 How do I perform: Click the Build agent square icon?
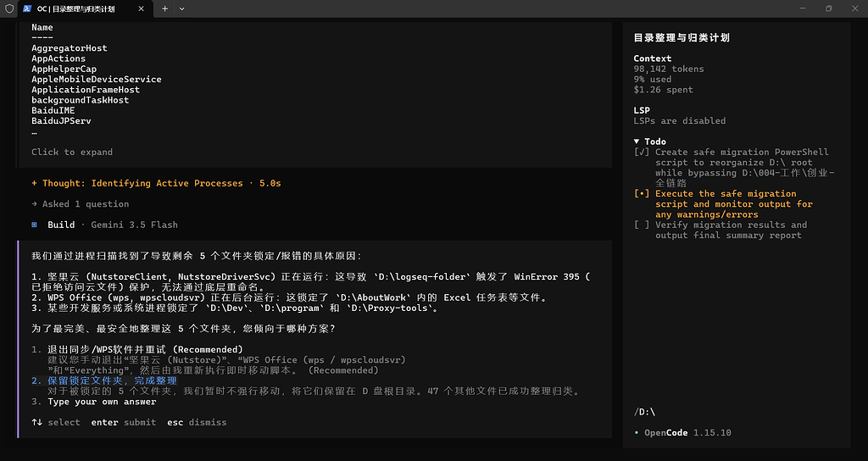(34, 225)
